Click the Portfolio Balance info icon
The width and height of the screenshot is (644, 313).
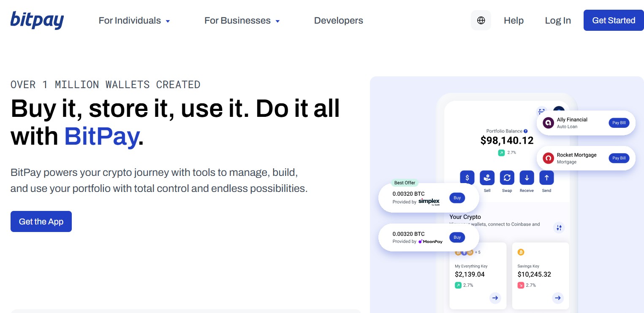[x=526, y=131]
